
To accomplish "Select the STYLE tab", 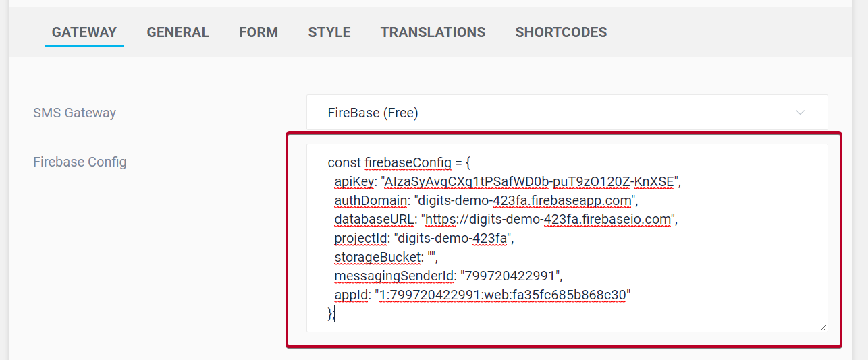I will 329,32.
